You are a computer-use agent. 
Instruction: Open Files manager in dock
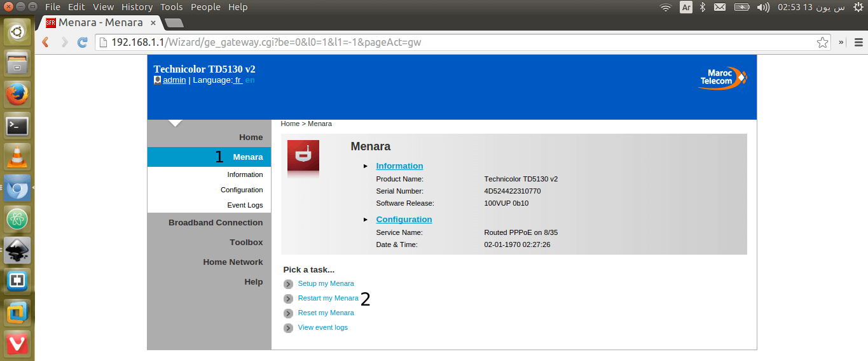point(17,64)
